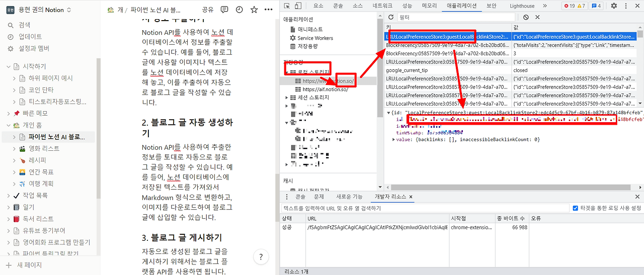
Task: Show more DevTools tabs chevron
Action: [544, 6]
